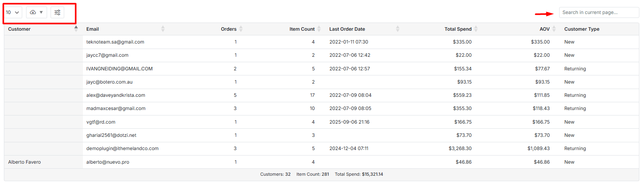Click the Item Count sort arrows

pos(319,29)
